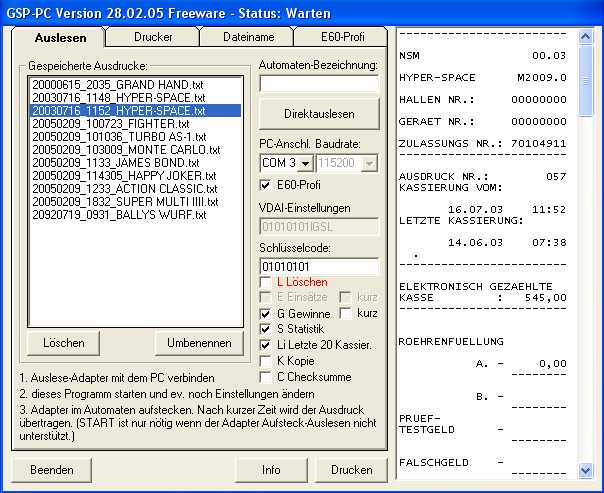The height and width of the screenshot is (493, 604).
Task: Click ELEKTRONISCH GEZAEHLTE line in printout
Action: coord(476,287)
